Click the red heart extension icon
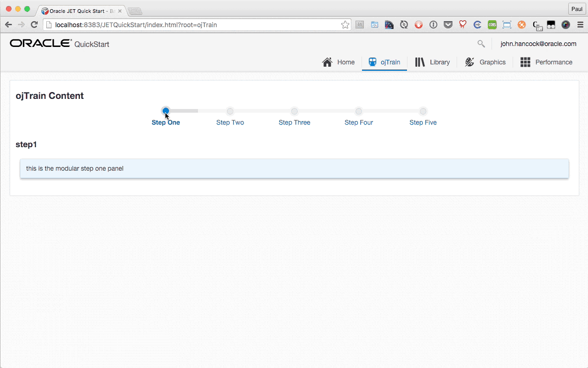The height and width of the screenshot is (368, 588). point(463,25)
